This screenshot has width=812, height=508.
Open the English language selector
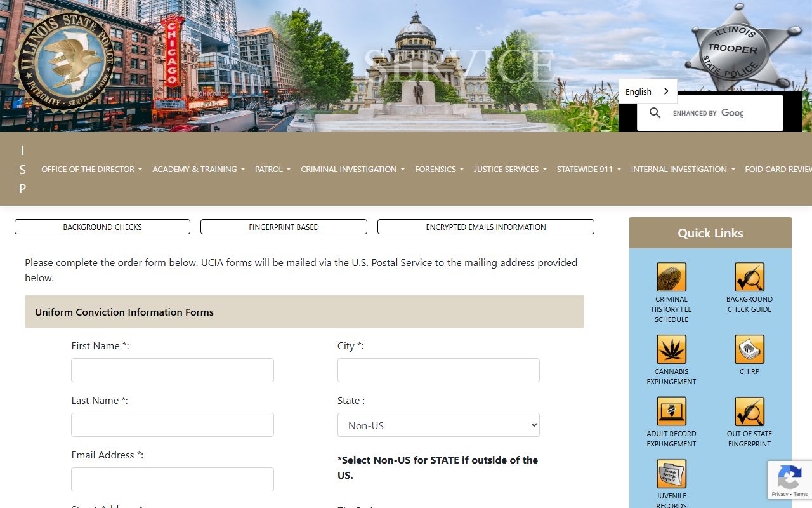[x=648, y=91]
